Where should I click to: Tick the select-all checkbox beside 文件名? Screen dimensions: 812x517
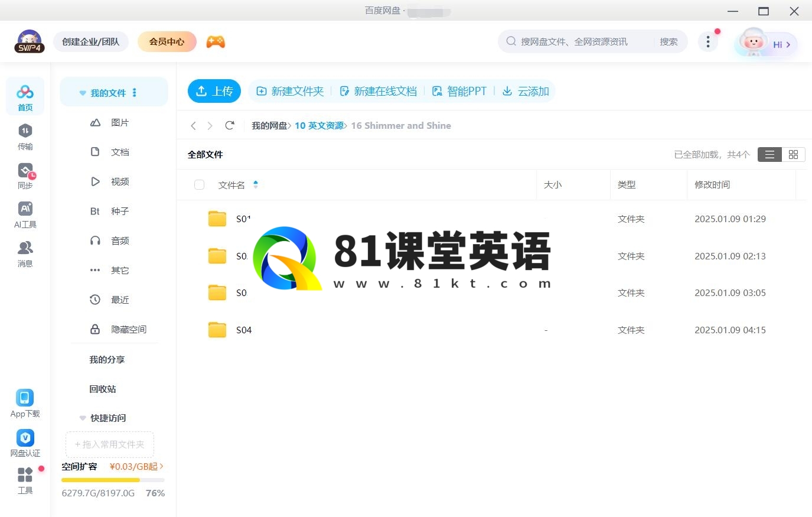(199, 185)
